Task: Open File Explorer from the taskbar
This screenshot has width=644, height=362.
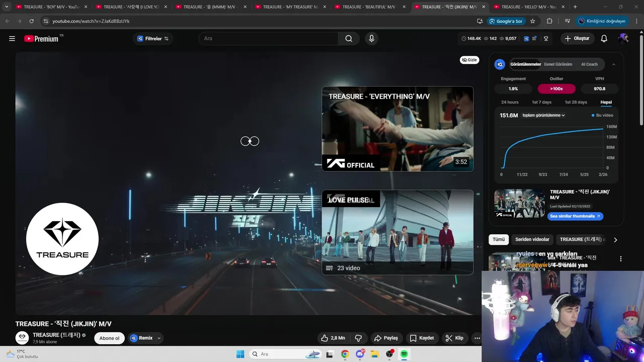Action: 374,354
